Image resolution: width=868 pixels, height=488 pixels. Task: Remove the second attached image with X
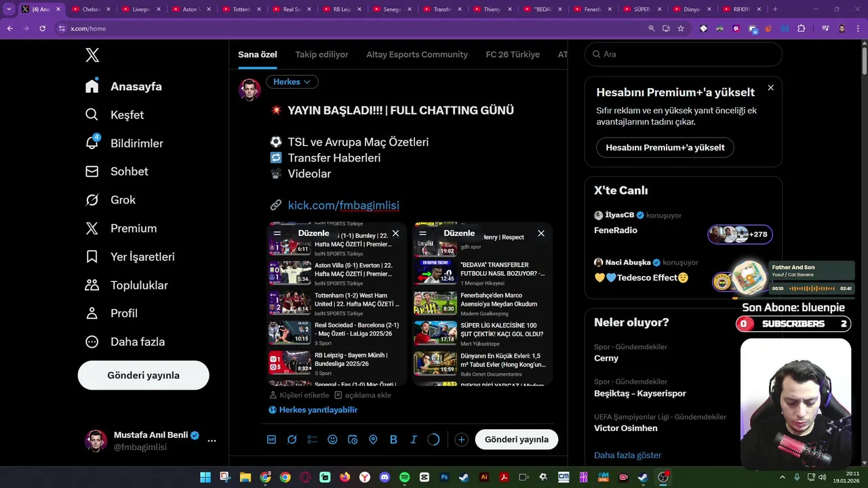coord(541,233)
